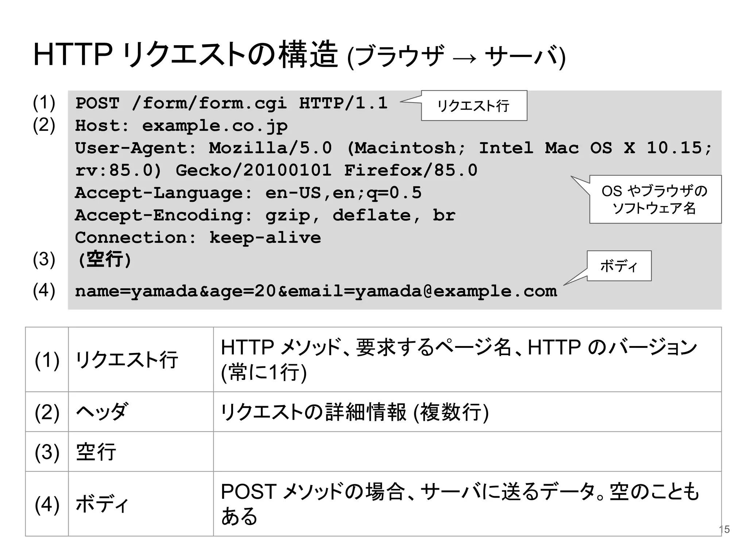Click the '(1)' cell in the table

coord(47,359)
